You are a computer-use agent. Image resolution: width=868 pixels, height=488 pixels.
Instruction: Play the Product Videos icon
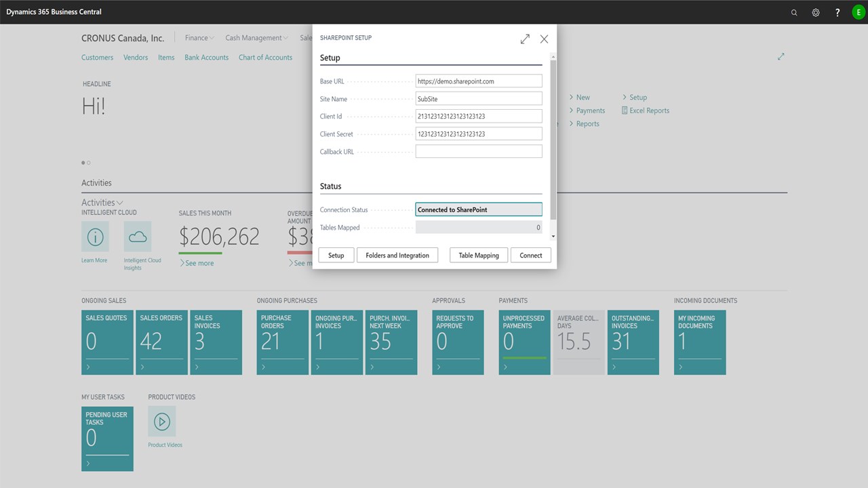tap(161, 422)
